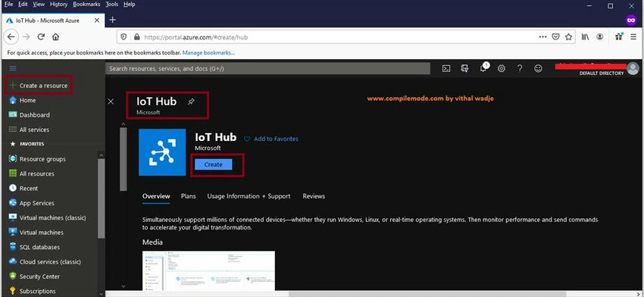Add IoT Hub to Favorites

pos(271,139)
